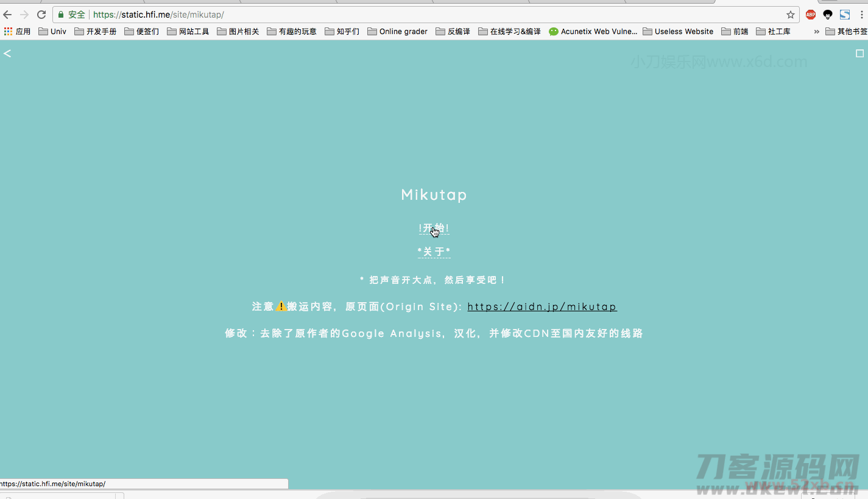The width and height of the screenshot is (868, 499).
Task: Open the 应用 apps grid icon
Action: click(x=8, y=31)
